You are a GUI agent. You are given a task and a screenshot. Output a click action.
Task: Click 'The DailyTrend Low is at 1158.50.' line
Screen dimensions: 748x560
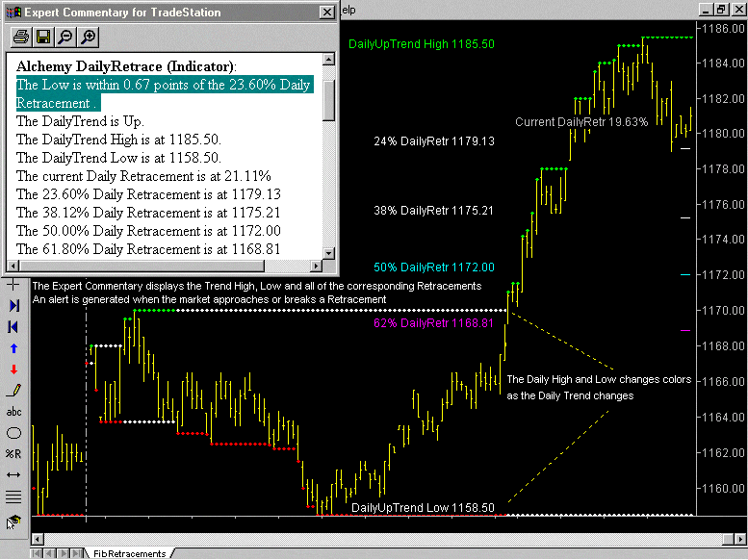tap(118, 158)
